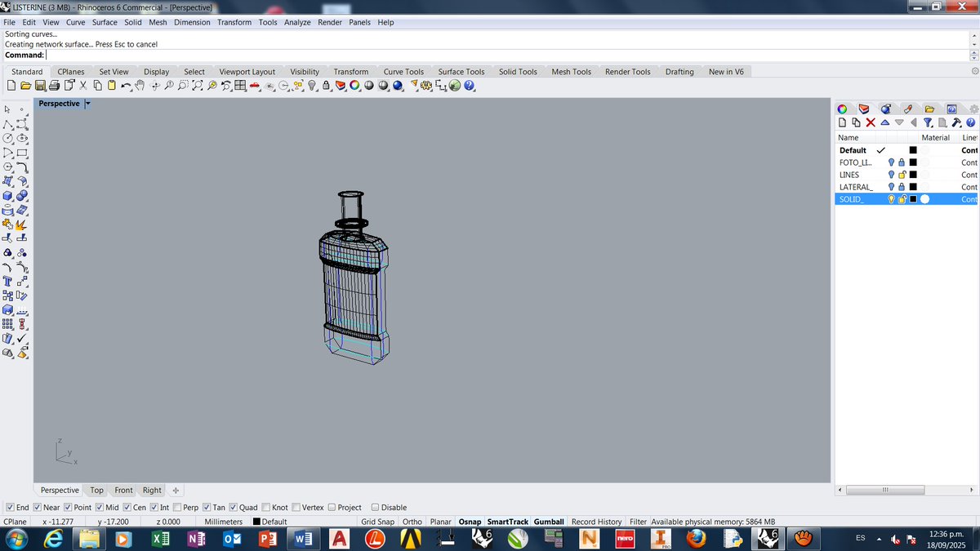Select the Rectangle tool in left sidebar
Screen dimensions: 980x551
[23, 153]
